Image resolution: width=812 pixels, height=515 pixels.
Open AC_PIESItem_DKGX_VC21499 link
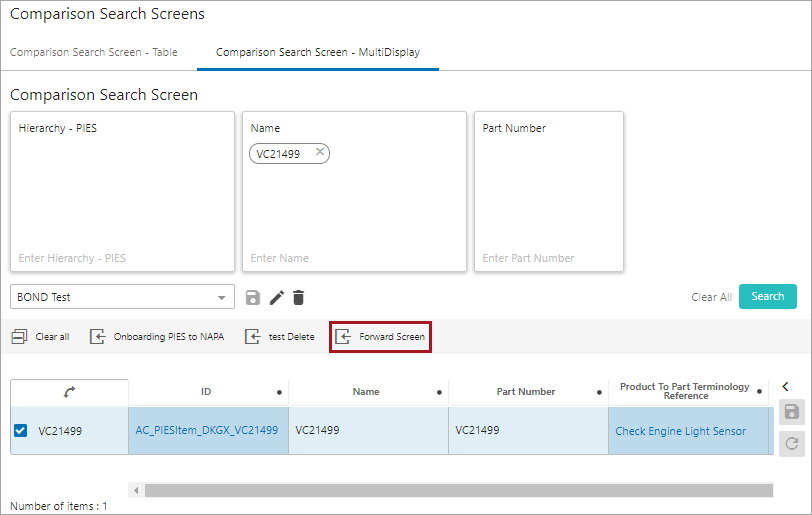(x=207, y=430)
